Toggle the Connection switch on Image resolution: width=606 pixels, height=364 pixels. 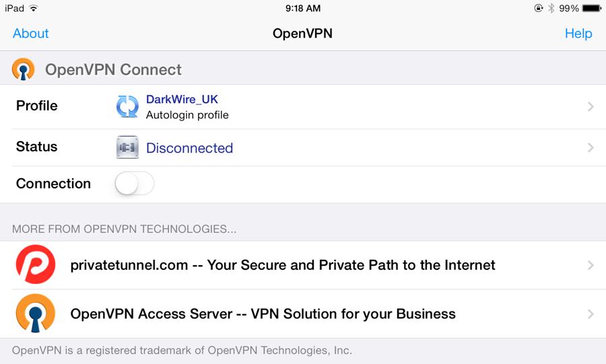135,184
